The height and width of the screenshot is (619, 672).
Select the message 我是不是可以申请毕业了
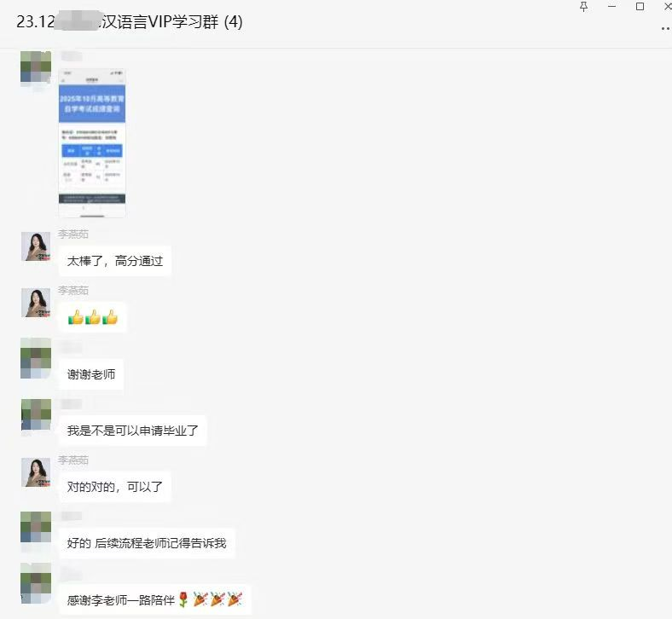[x=133, y=431]
